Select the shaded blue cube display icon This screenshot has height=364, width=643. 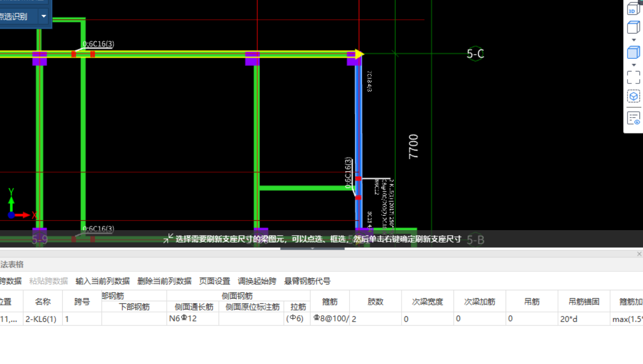(x=633, y=53)
